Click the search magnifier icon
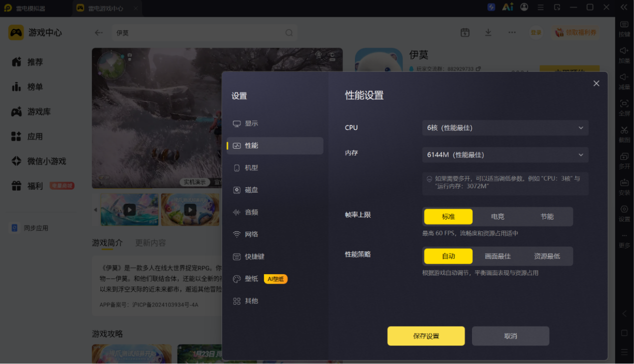 [x=289, y=32]
